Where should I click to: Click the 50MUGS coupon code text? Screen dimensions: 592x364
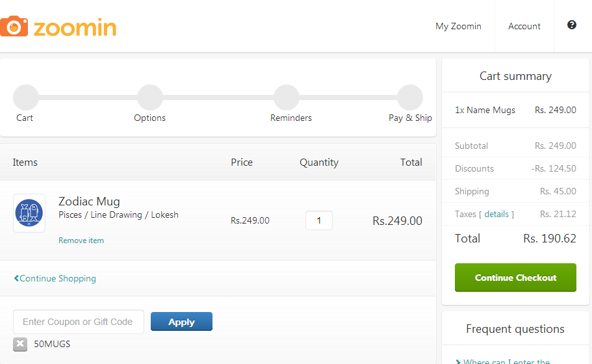click(x=52, y=344)
